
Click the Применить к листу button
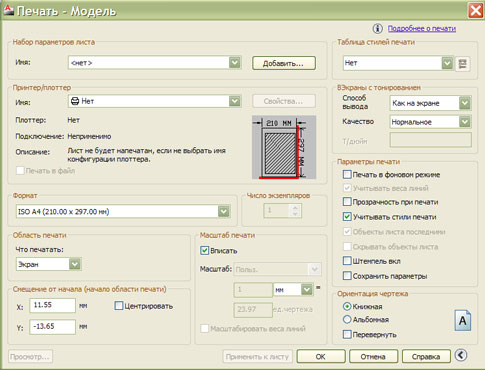click(x=257, y=356)
